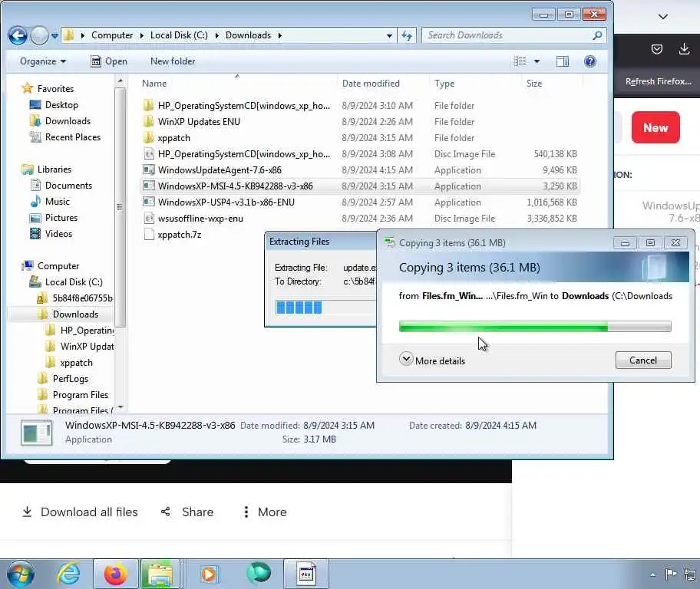The width and height of the screenshot is (700, 589).
Task: Select the xppatch.7z file
Action: pos(179,234)
